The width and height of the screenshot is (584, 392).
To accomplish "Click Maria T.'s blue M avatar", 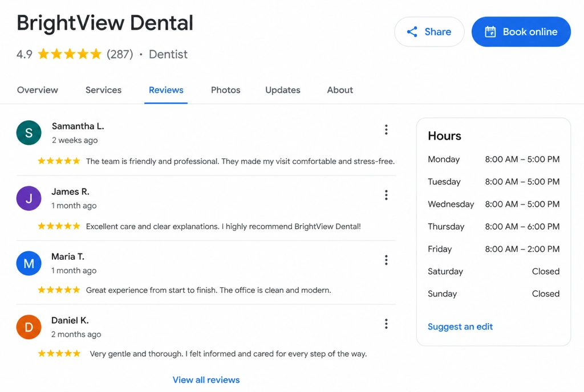I will 29,263.
